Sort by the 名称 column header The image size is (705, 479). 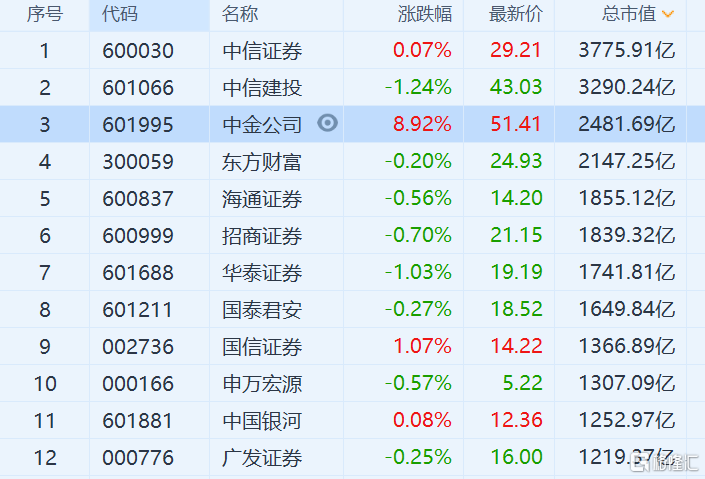240,14
